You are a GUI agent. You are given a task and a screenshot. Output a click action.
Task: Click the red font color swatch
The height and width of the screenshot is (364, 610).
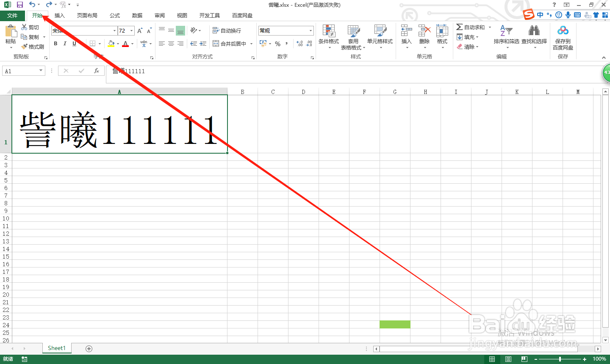(x=125, y=44)
